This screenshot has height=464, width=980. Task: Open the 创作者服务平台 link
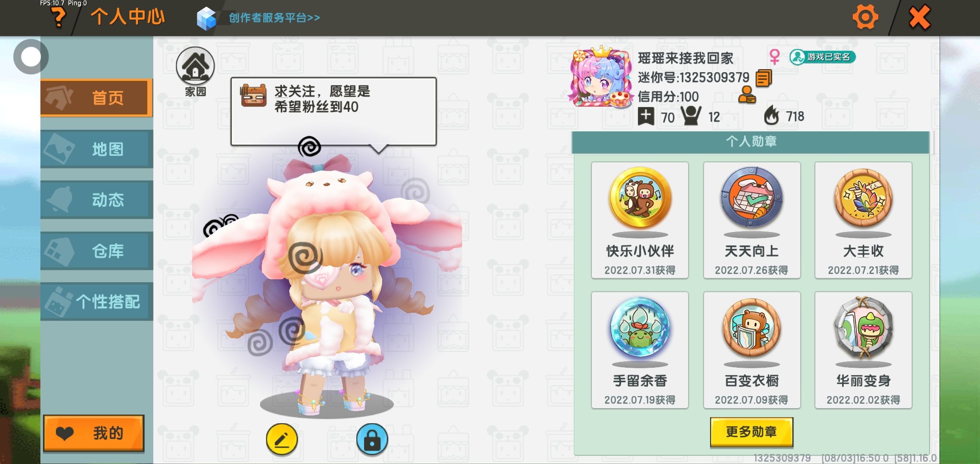point(274,18)
